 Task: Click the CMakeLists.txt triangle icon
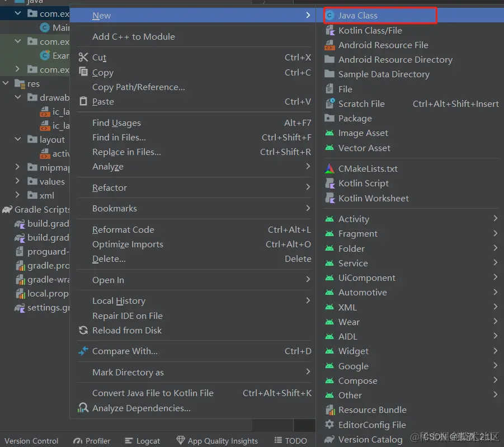329,168
